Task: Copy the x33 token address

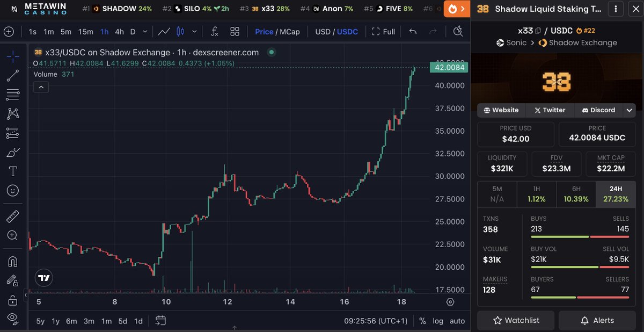Action: pyautogui.click(x=538, y=31)
